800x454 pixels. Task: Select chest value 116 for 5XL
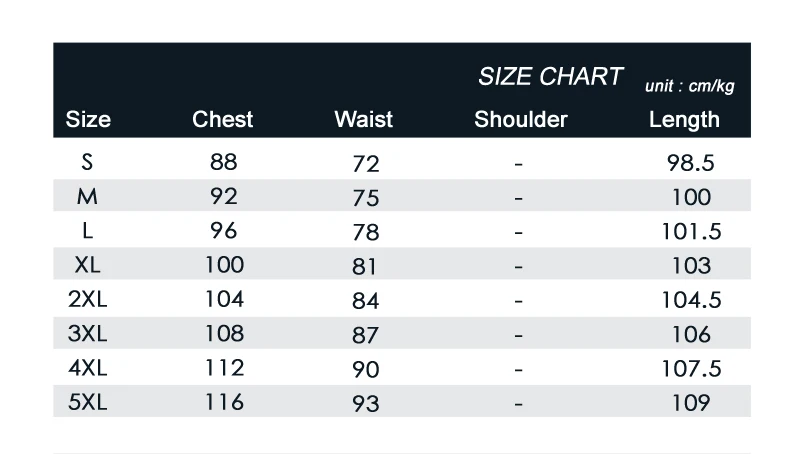click(x=224, y=402)
